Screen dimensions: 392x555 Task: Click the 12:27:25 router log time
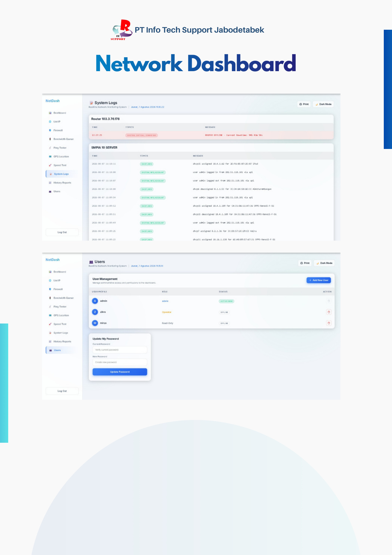click(97, 135)
